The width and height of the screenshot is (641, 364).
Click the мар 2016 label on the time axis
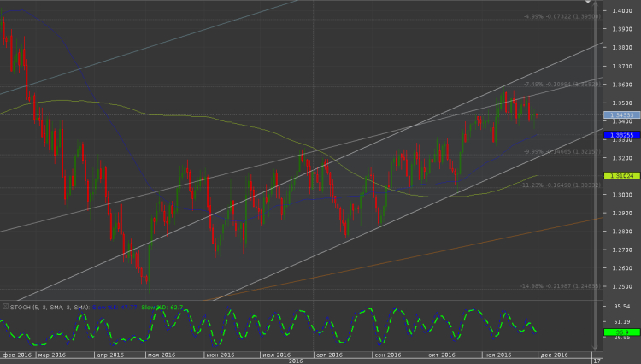point(52,355)
